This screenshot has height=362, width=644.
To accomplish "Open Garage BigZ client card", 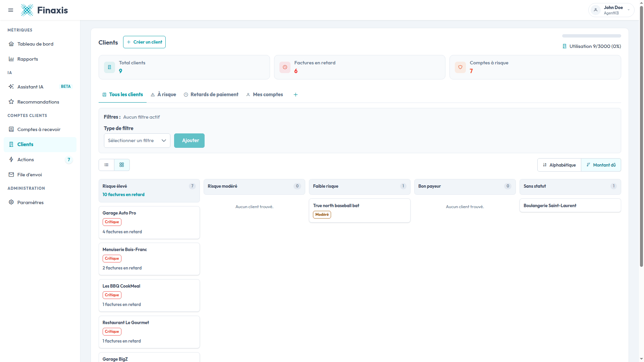I will click(x=149, y=357).
